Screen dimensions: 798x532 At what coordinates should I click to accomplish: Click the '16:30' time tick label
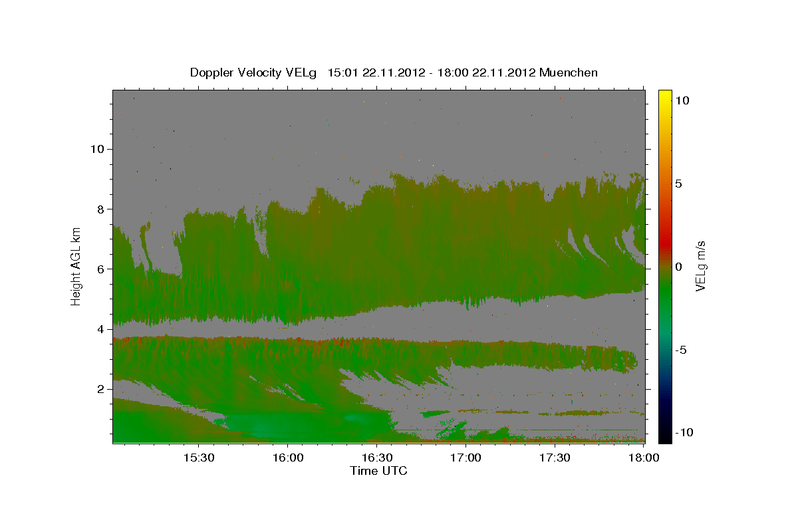(x=376, y=458)
